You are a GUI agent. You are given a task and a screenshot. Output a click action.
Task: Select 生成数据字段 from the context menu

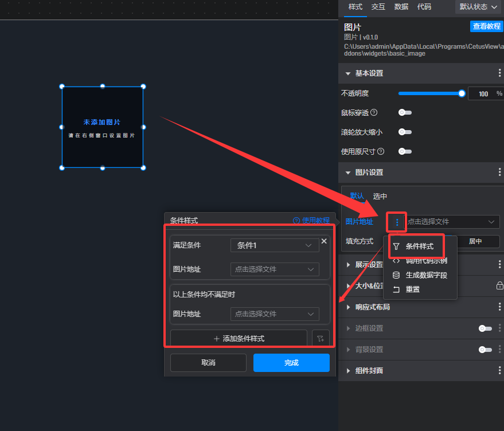point(426,275)
